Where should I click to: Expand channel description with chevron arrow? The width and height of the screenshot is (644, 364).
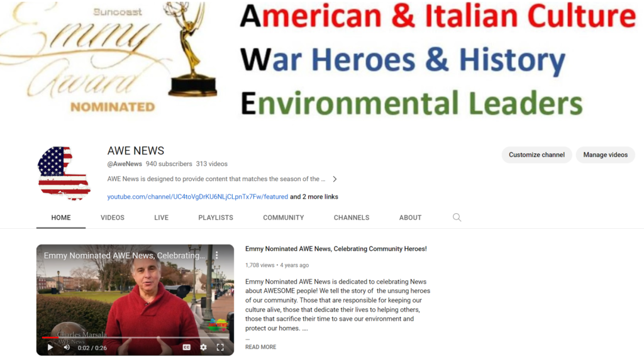coord(335,179)
